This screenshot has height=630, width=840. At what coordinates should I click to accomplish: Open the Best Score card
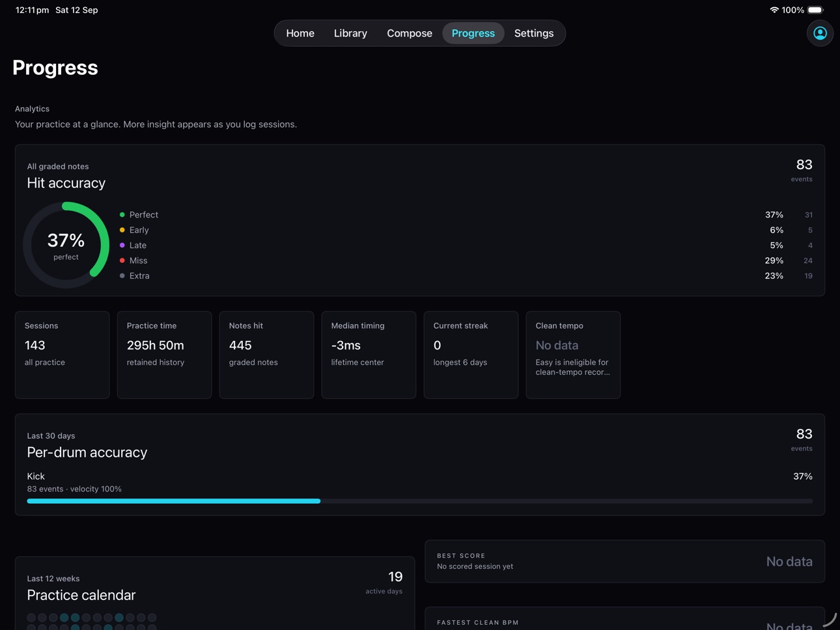tap(625, 561)
